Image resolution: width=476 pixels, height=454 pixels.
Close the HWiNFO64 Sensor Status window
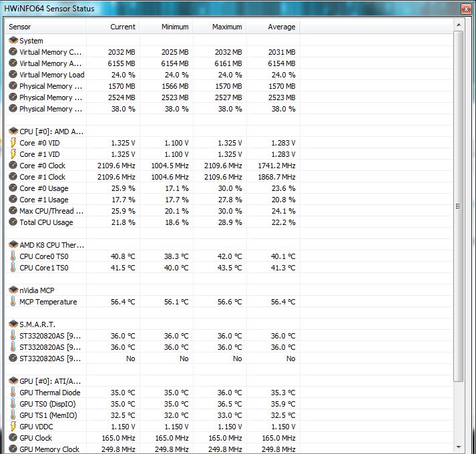466,9
